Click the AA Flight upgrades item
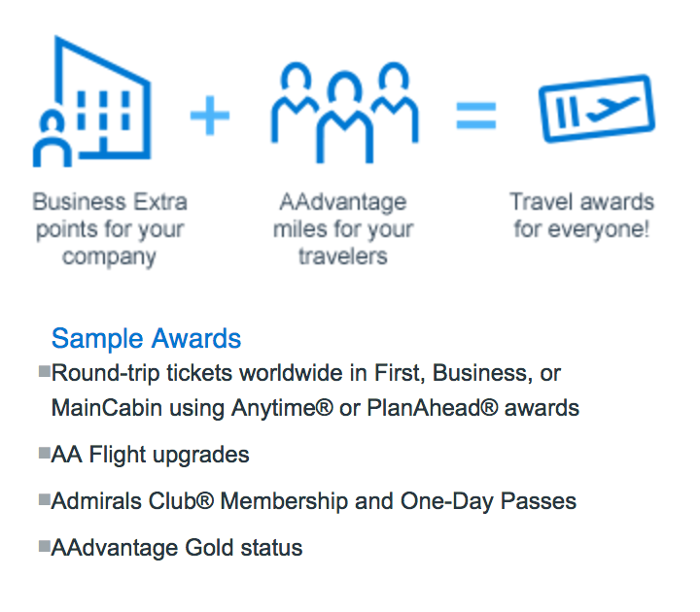The width and height of the screenshot is (700, 612). point(150,455)
